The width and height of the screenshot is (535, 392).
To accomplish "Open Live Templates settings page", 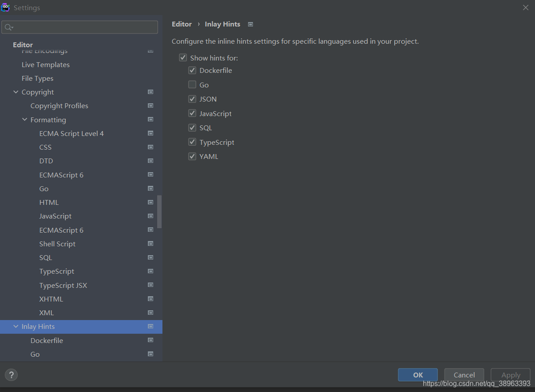I will pyautogui.click(x=46, y=64).
